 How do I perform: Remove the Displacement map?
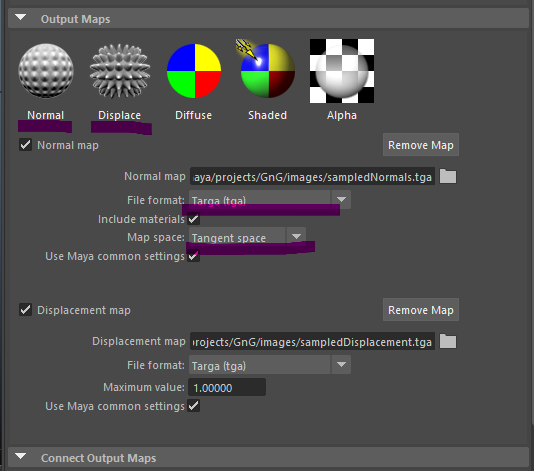pyautogui.click(x=421, y=310)
